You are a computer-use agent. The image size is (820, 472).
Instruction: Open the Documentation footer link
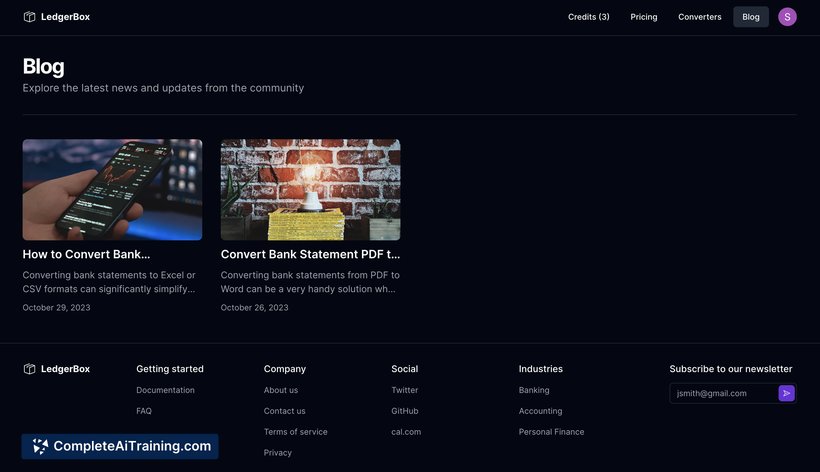[x=165, y=390]
